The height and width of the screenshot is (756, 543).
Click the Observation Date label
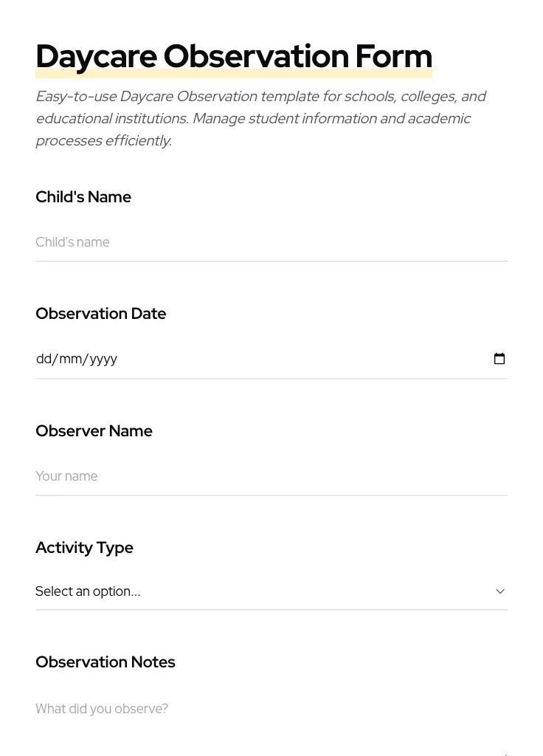point(101,314)
